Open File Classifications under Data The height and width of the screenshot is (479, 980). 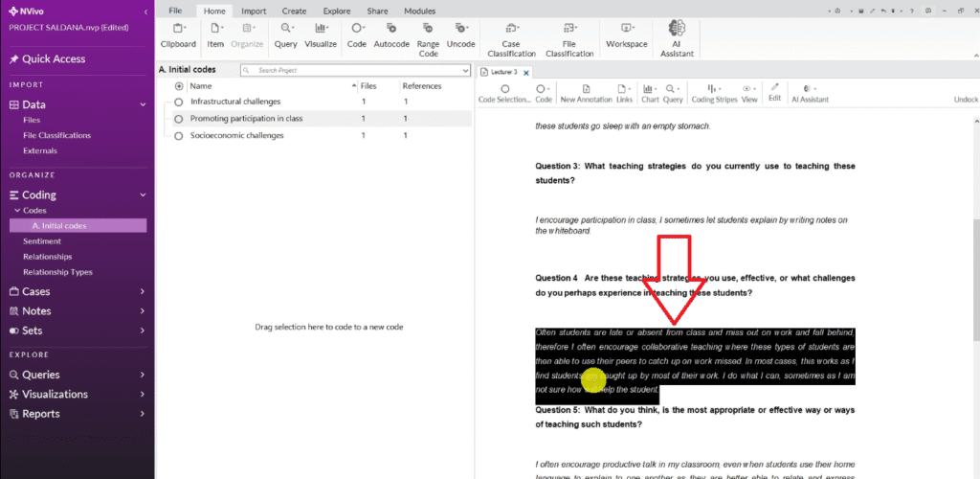pos(56,135)
